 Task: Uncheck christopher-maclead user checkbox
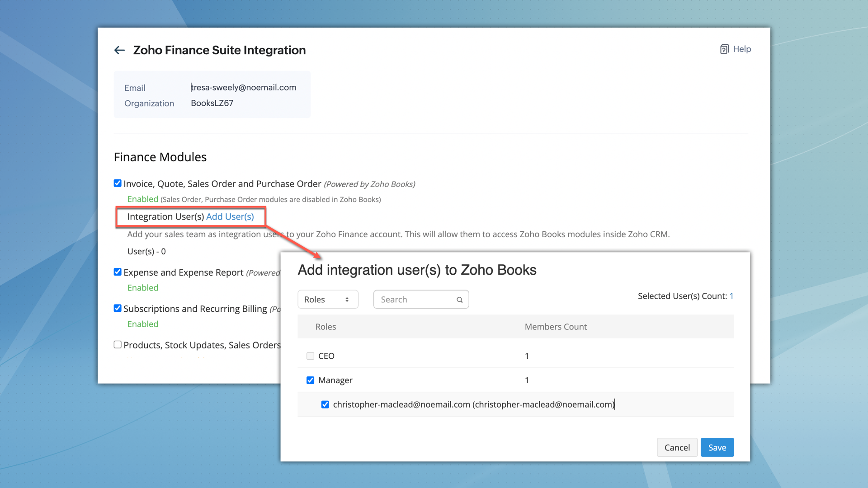coord(325,404)
